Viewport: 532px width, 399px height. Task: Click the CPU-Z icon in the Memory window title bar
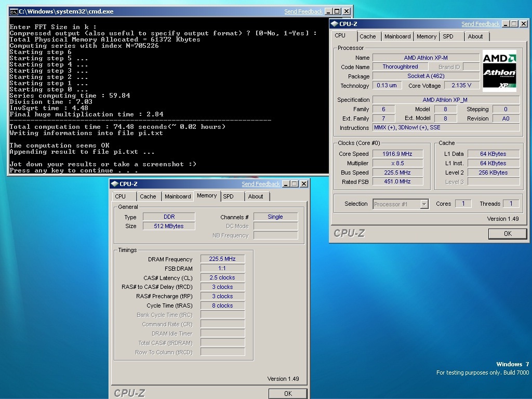[x=115, y=184]
